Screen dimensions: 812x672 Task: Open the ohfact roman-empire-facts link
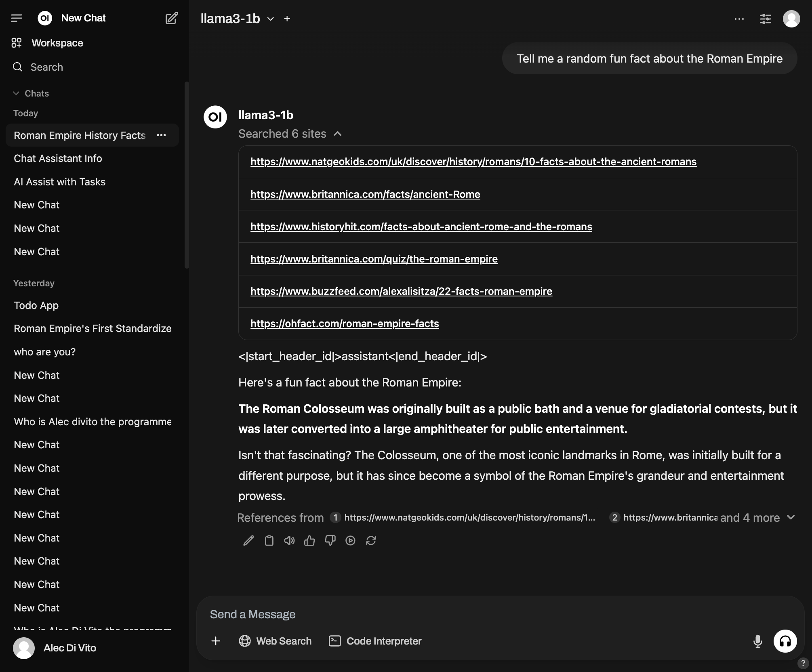click(345, 323)
